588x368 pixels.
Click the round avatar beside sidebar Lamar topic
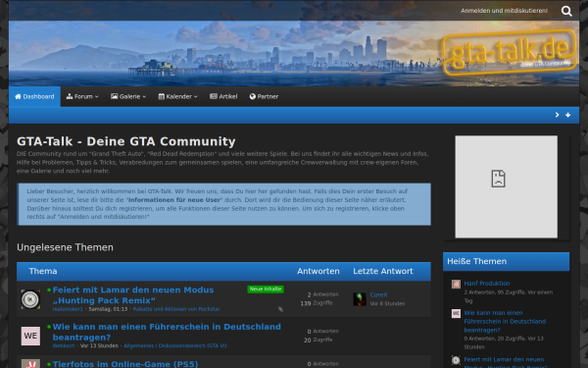456,360
